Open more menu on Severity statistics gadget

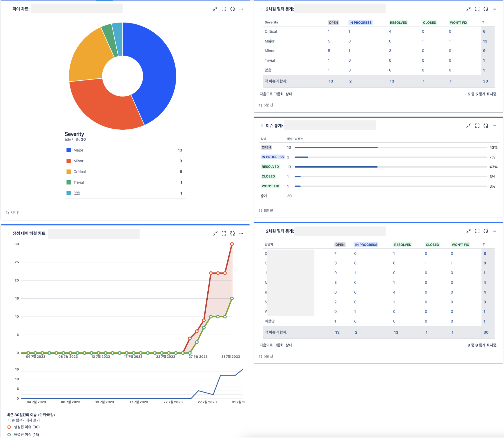[x=494, y=9]
